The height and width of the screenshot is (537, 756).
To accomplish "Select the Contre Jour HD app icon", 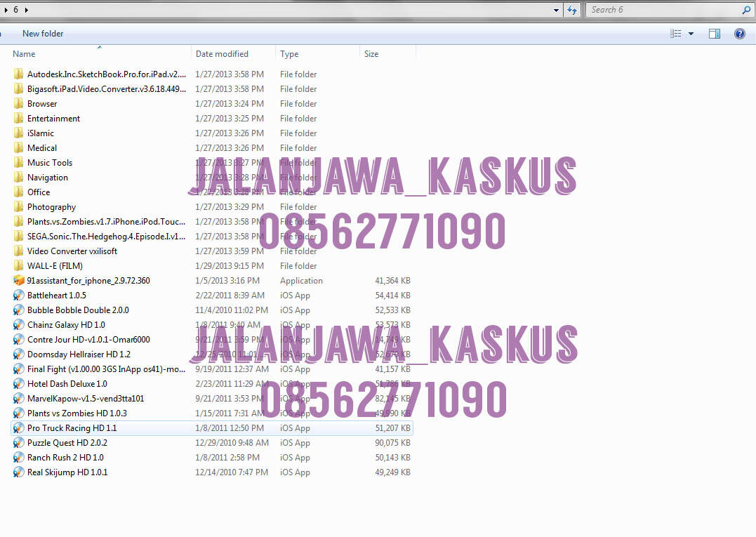I will tap(18, 339).
